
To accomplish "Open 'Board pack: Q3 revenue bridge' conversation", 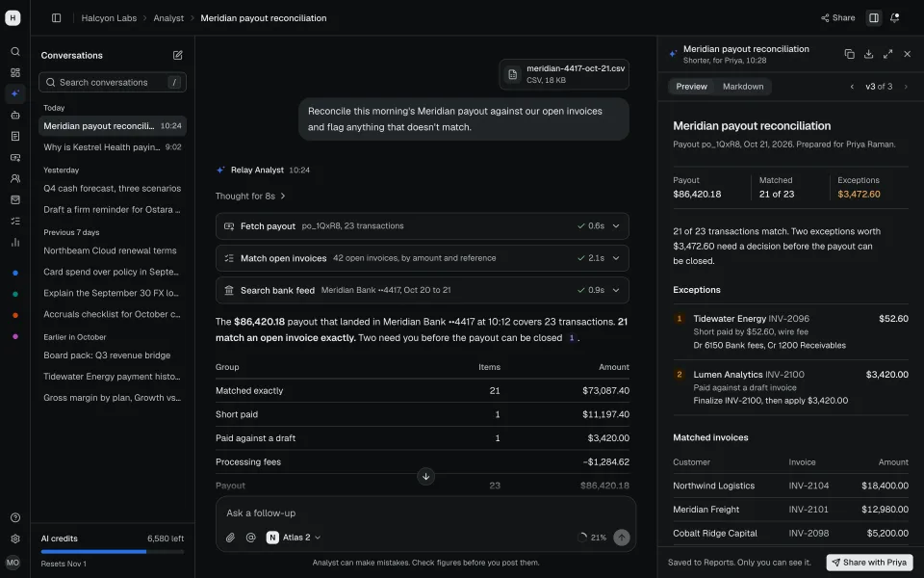I will [113, 355].
